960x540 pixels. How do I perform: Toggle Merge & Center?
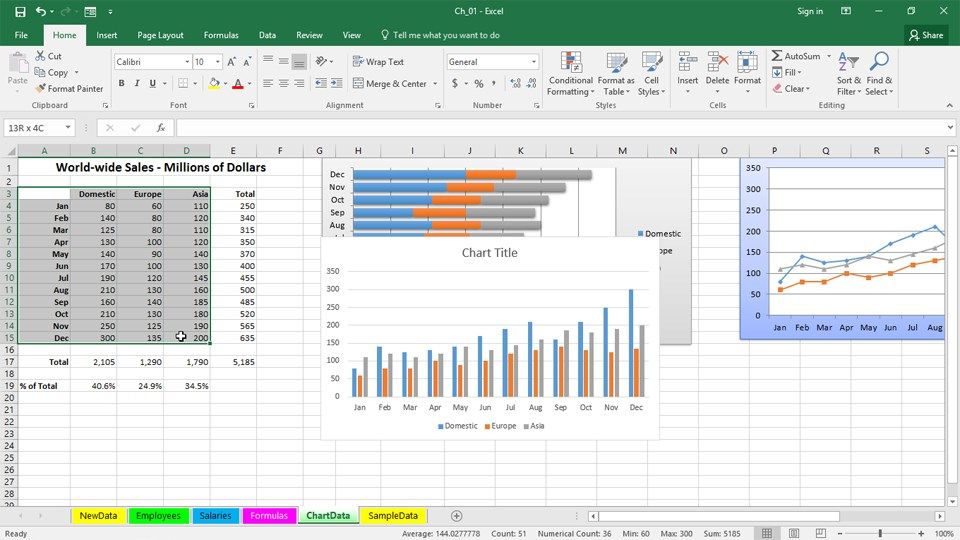390,83
